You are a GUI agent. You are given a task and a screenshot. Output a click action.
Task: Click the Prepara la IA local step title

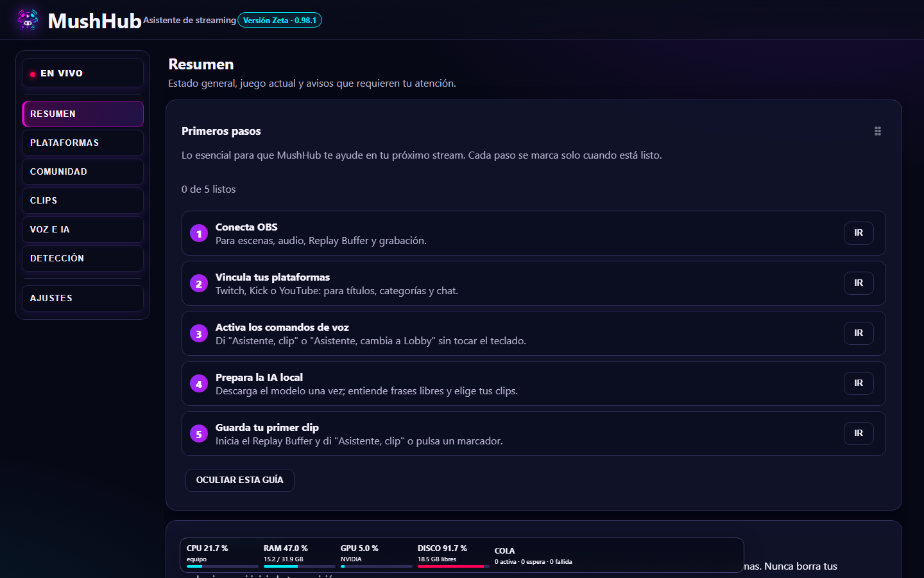259,378
